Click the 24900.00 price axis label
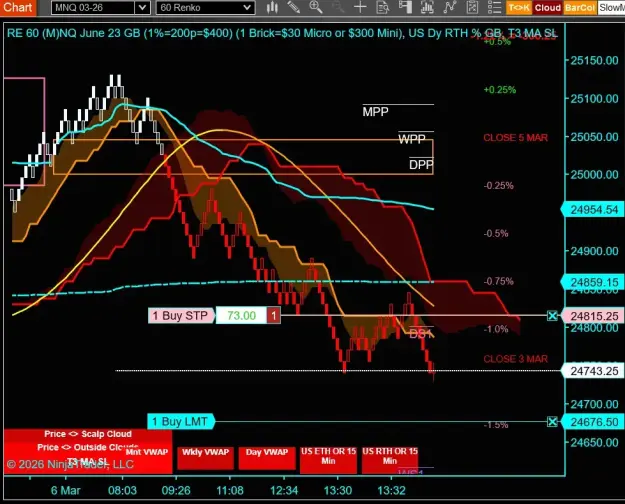This screenshot has width=625, height=504. click(594, 251)
